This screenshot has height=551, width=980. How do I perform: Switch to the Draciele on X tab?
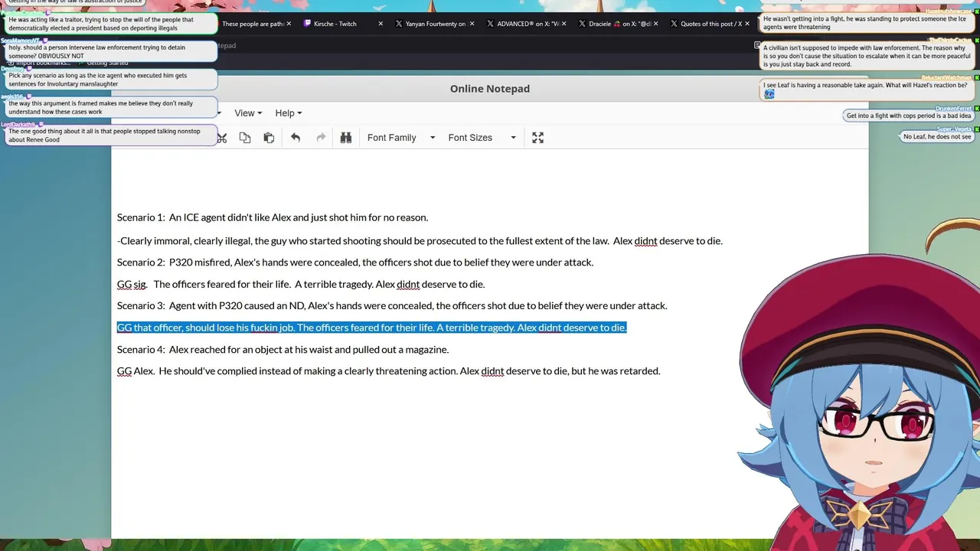[617, 24]
